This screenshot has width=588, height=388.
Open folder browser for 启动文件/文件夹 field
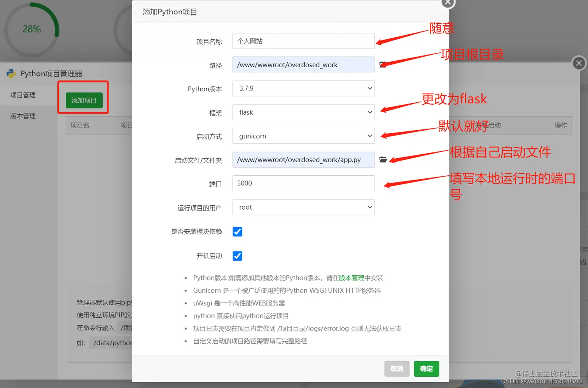click(383, 159)
